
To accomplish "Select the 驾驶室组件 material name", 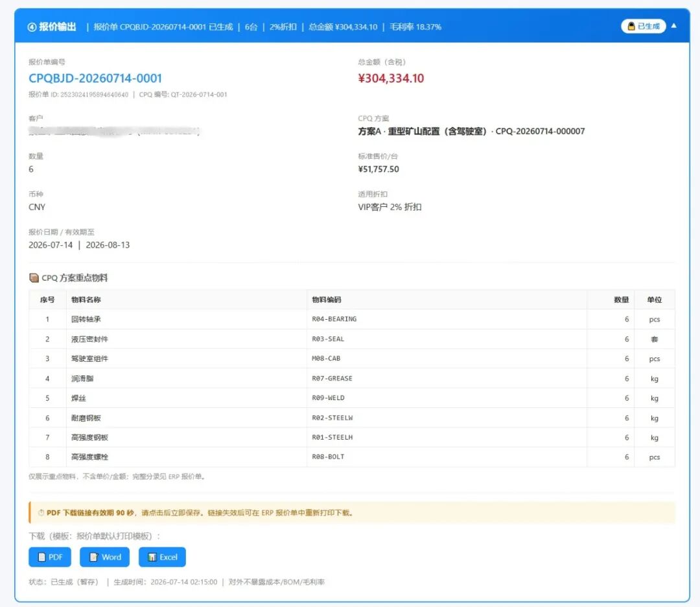I will click(89, 359).
